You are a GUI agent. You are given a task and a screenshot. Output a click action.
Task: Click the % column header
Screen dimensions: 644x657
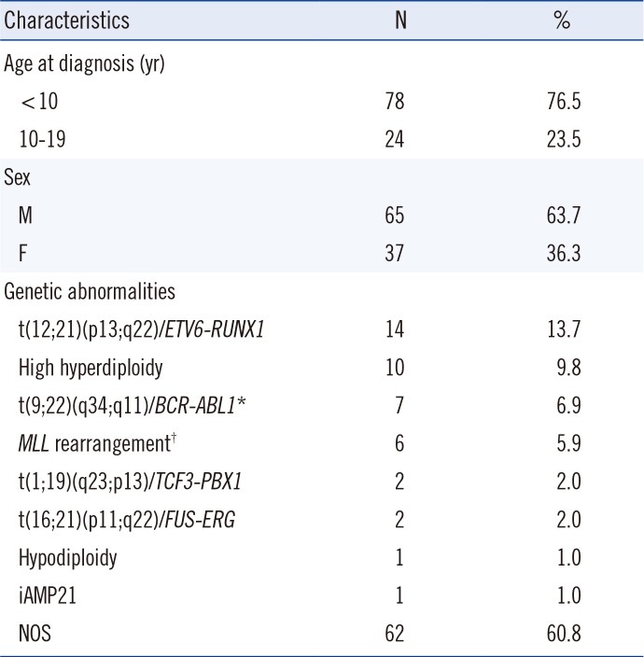(561, 20)
